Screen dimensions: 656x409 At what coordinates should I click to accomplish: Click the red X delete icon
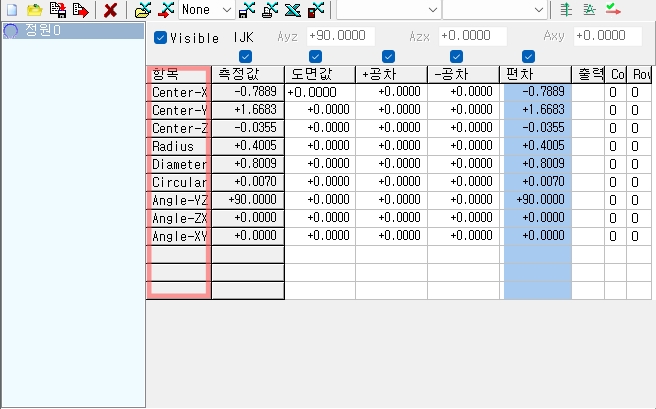[x=110, y=10]
